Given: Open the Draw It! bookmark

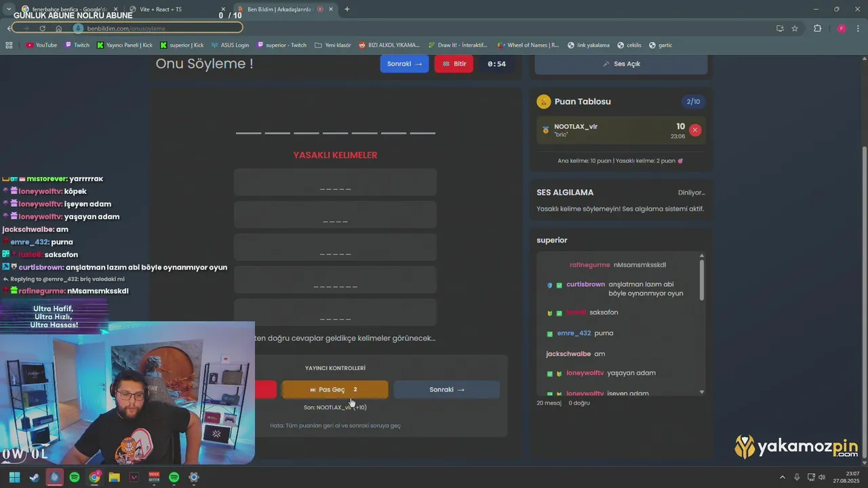Looking at the screenshot, I should click(458, 45).
